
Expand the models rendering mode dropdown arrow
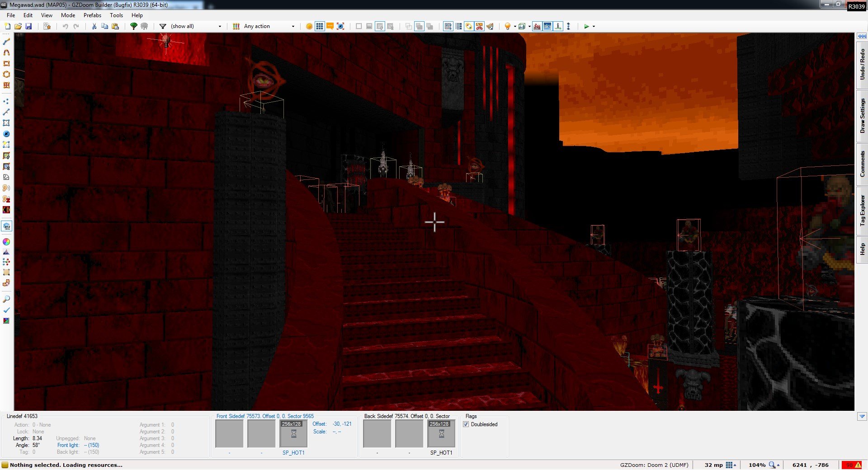click(529, 26)
